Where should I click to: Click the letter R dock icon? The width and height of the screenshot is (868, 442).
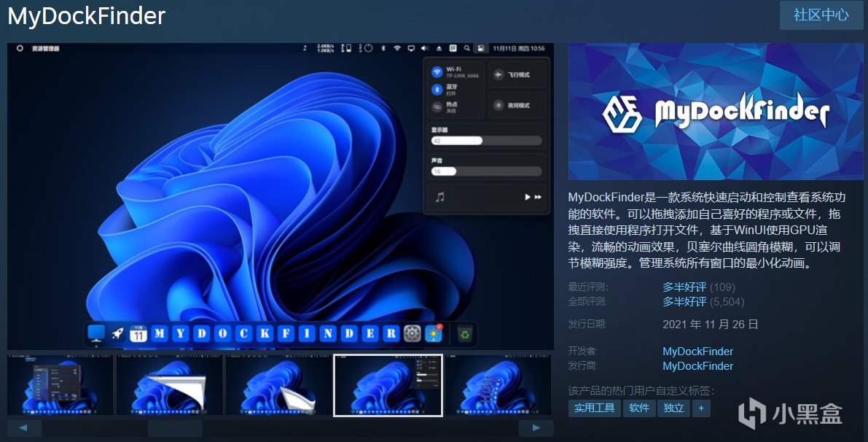click(391, 333)
